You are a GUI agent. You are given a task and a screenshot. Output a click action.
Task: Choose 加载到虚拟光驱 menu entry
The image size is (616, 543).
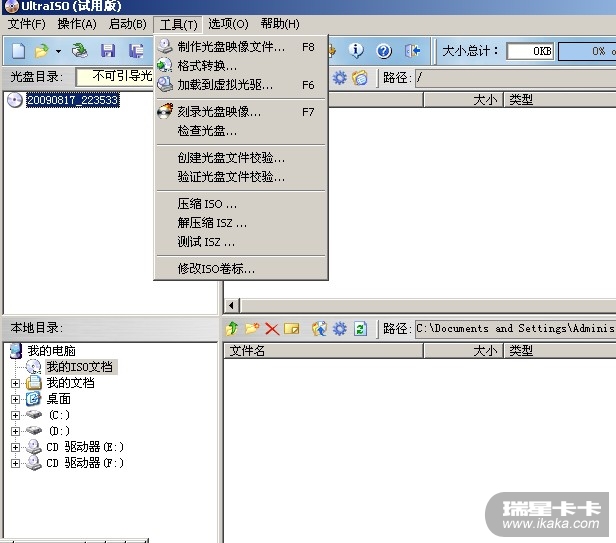tap(241, 85)
